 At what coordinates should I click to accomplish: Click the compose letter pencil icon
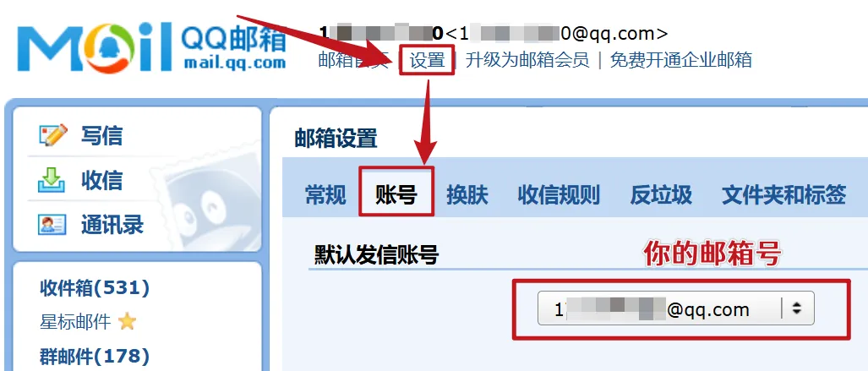pos(53,135)
